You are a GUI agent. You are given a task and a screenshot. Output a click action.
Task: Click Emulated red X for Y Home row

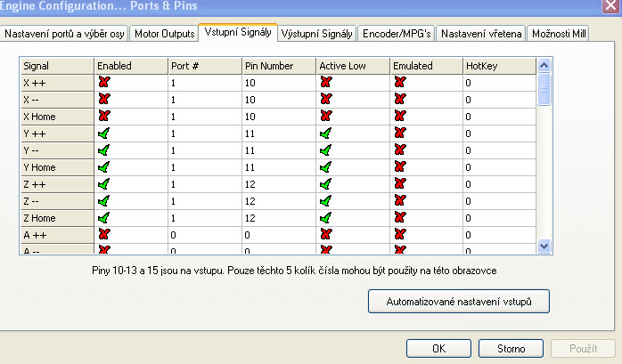click(399, 166)
